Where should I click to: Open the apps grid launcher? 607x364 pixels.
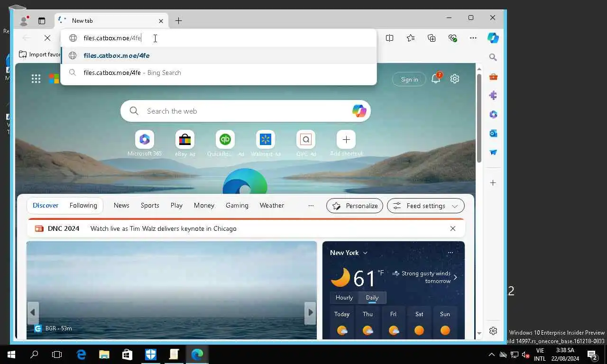(36, 79)
